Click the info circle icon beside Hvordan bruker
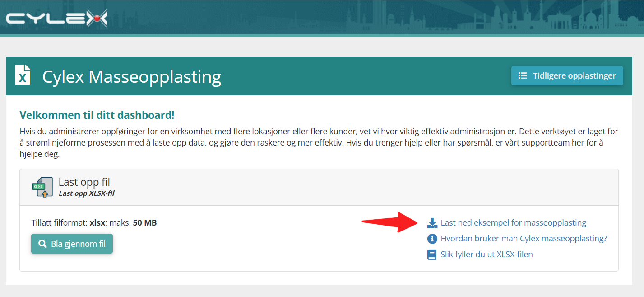644x297 pixels. point(432,239)
